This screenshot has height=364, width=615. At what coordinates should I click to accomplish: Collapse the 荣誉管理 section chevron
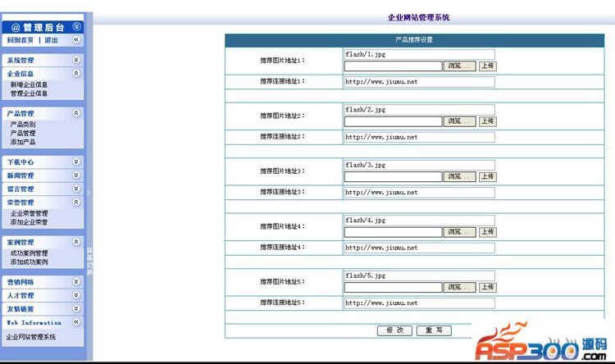tap(76, 202)
